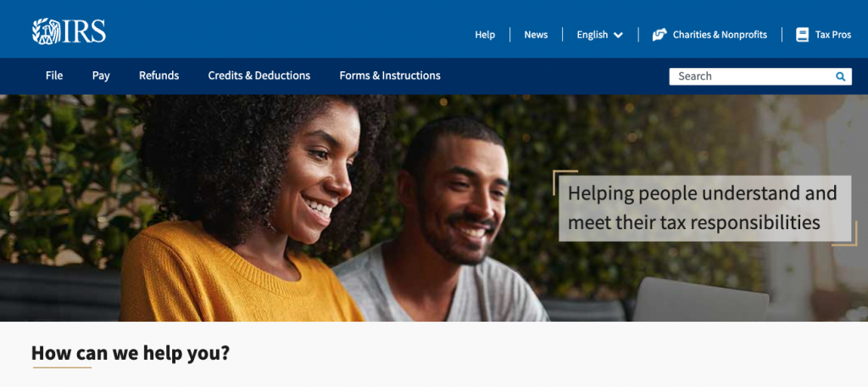The width and height of the screenshot is (868, 387).
Task: Click the Tax Pros book icon
Action: pos(802,35)
